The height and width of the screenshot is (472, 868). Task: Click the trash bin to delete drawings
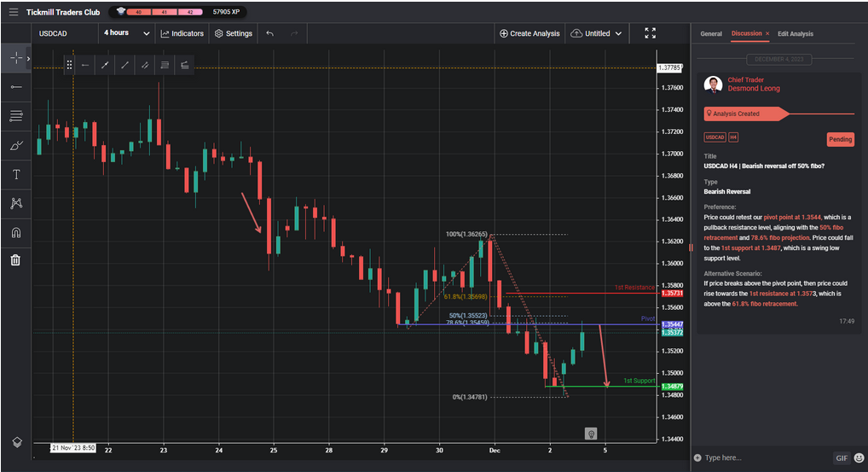tap(15, 259)
